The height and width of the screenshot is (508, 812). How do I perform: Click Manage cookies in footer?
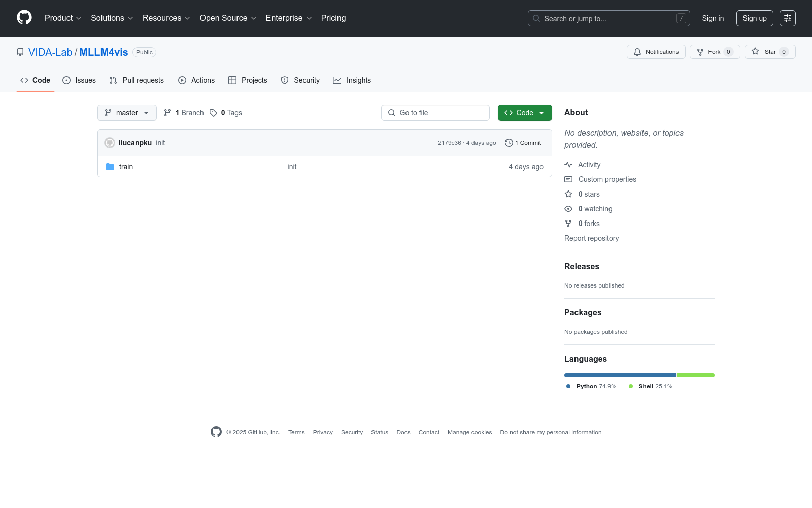tap(469, 432)
